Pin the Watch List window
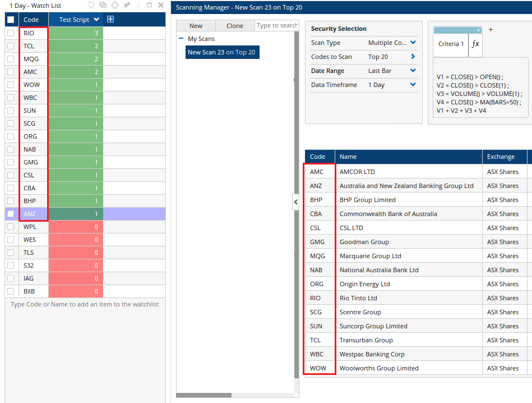This screenshot has width=532, height=403. pos(127,5)
